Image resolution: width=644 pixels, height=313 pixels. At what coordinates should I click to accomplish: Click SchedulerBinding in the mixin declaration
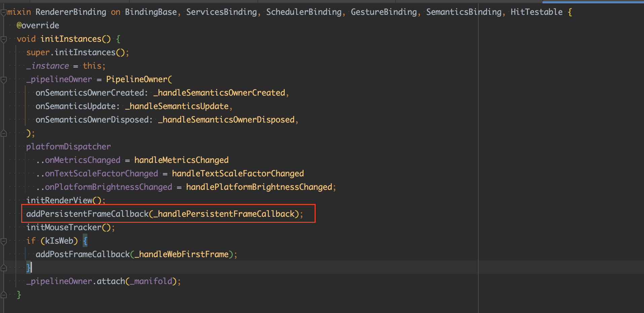click(x=304, y=12)
